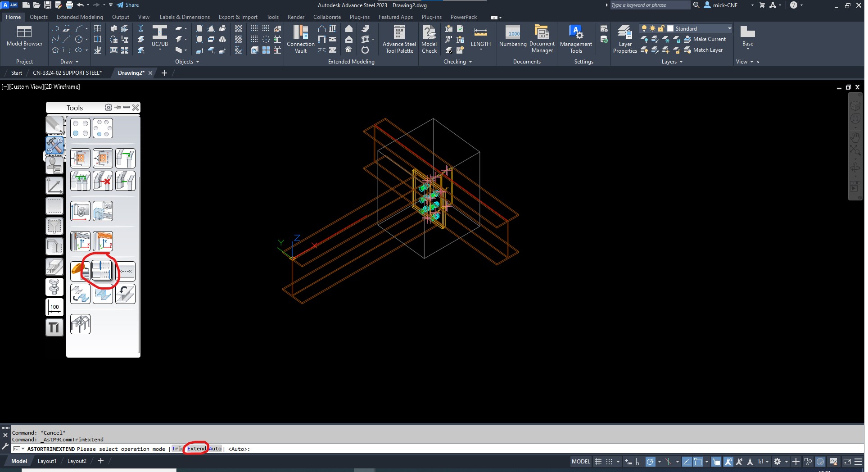Switch to the Extended Modeling ribbon tab
868x472 pixels.
(79, 17)
